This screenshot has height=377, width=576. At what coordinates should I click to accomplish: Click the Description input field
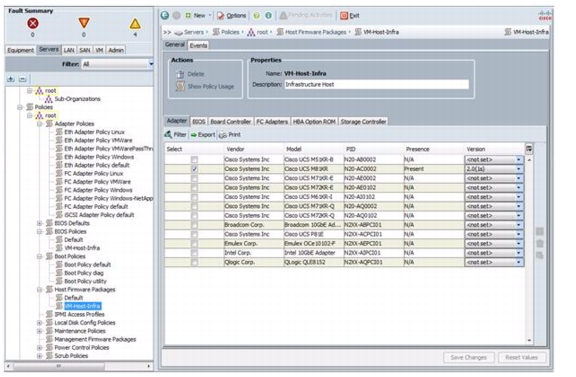click(377, 85)
